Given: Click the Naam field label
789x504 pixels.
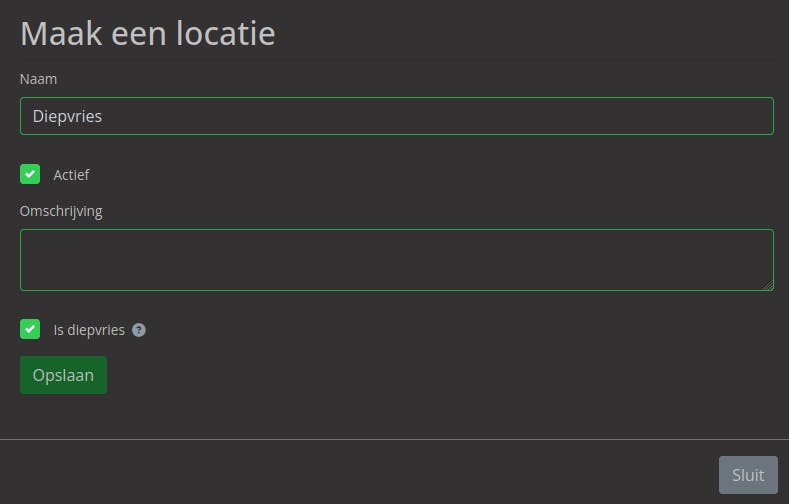Looking at the screenshot, I should click(39, 78).
